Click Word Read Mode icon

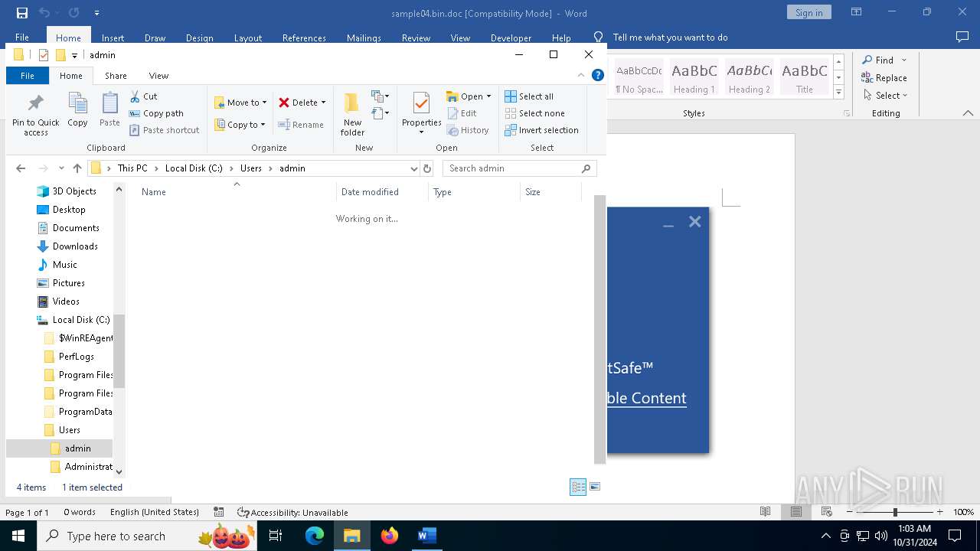[x=765, y=512]
